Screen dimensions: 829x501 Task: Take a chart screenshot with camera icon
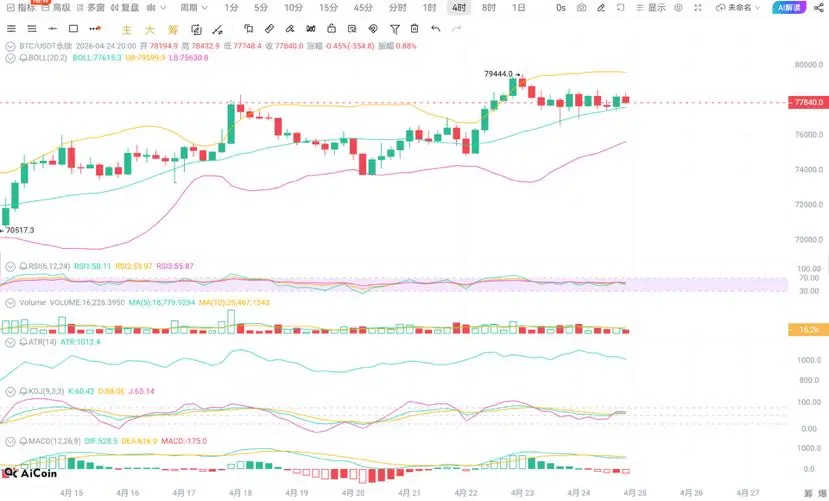tap(581, 8)
